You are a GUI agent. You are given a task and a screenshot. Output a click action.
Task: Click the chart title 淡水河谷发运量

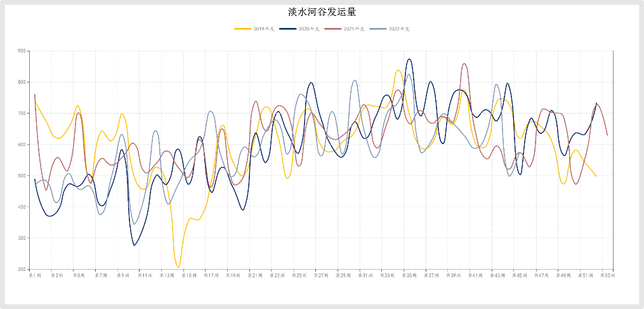[x=322, y=12]
